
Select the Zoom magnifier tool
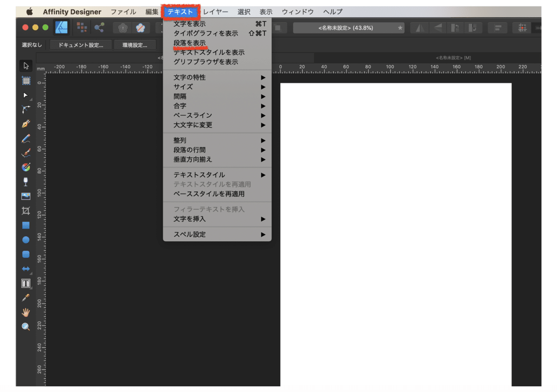click(26, 327)
